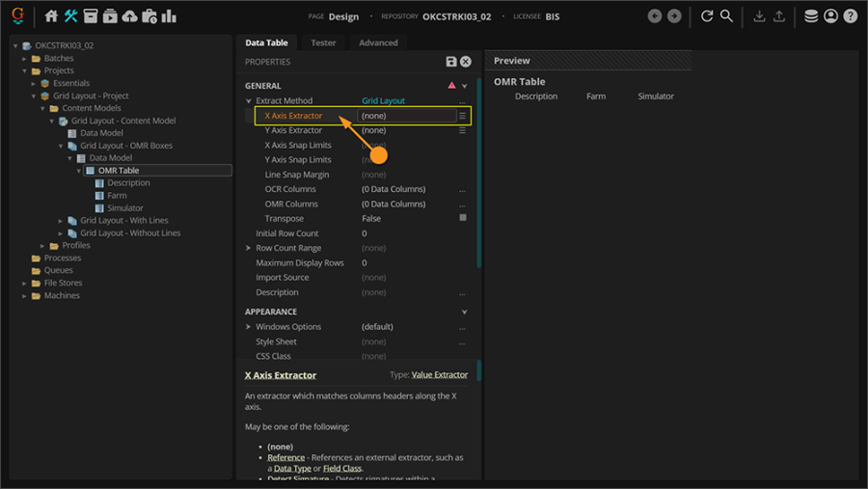Image resolution: width=868 pixels, height=489 pixels.
Task: Switch to the Tester tab
Action: [323, 42]
